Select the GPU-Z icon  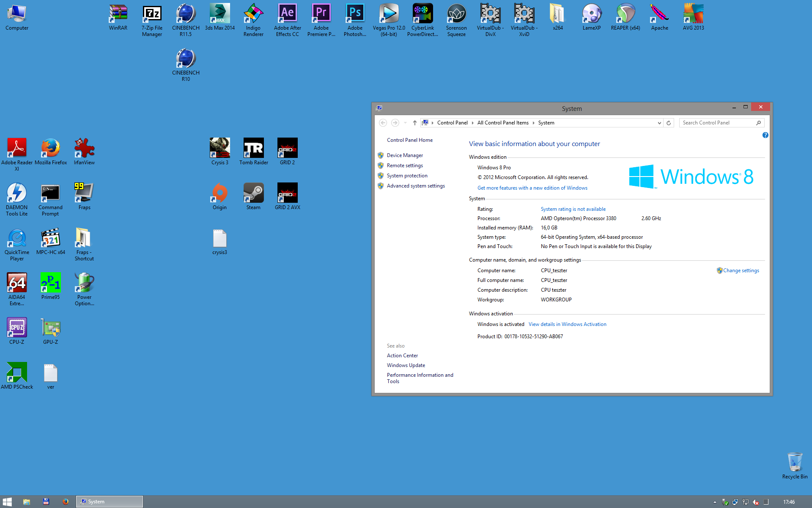50,331
